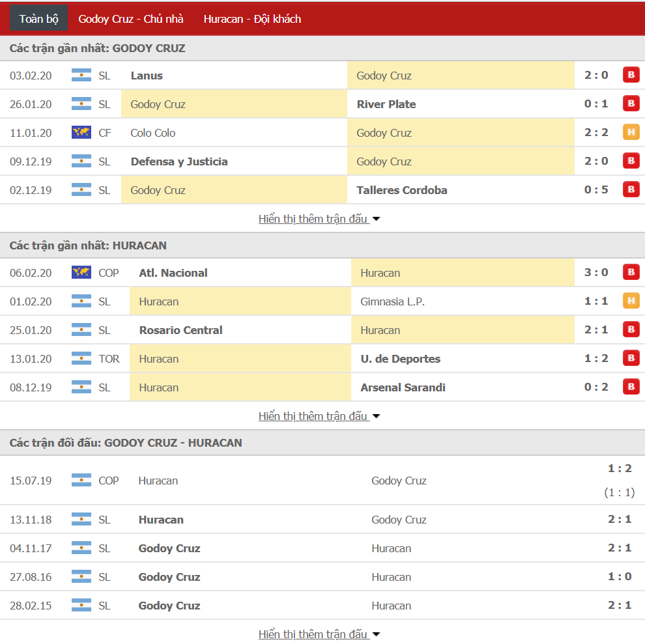Click the flag icon beside 26.01.20
This screenshot has height=644, width=645.
[81, 104]
